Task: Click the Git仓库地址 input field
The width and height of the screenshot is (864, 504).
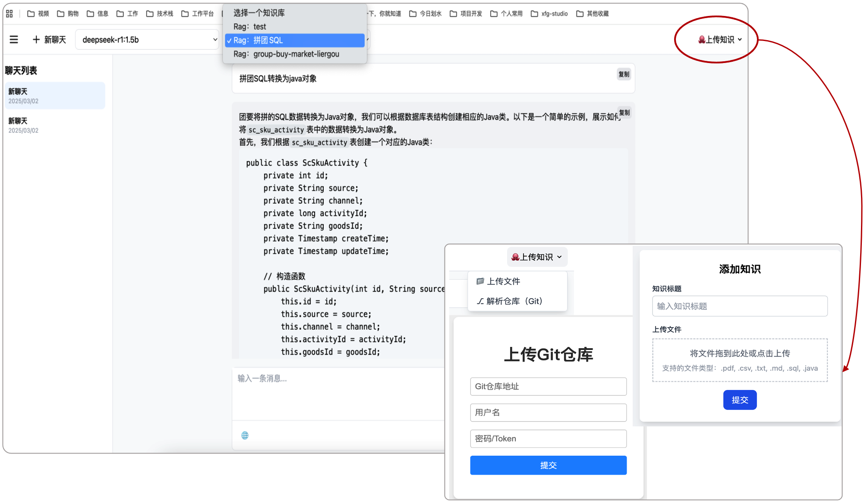Action: pyautogui.click(x=548, y=387)
